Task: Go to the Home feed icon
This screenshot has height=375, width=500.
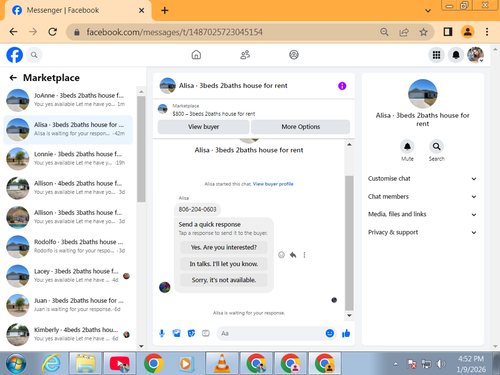Action: (196, 55)
